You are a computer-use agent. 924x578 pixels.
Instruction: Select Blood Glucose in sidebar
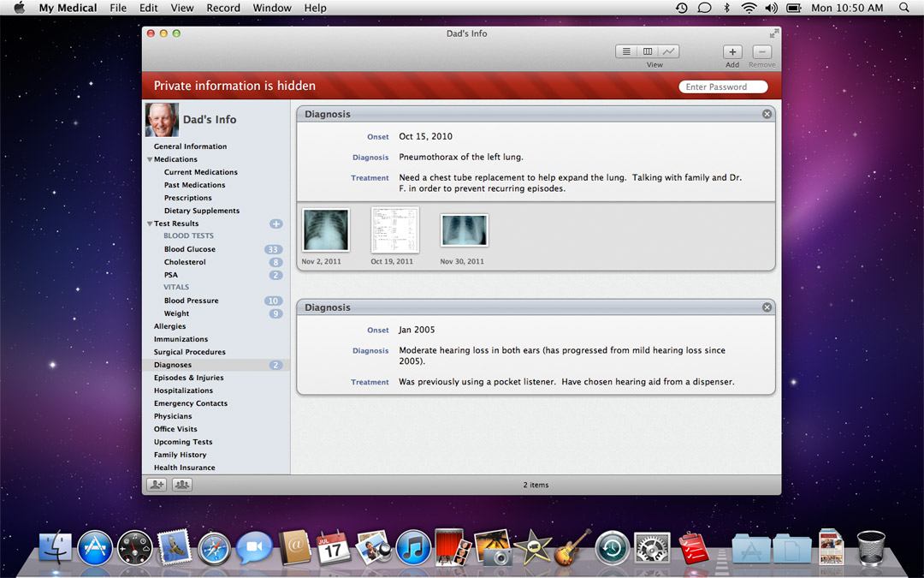pos(190,249)
